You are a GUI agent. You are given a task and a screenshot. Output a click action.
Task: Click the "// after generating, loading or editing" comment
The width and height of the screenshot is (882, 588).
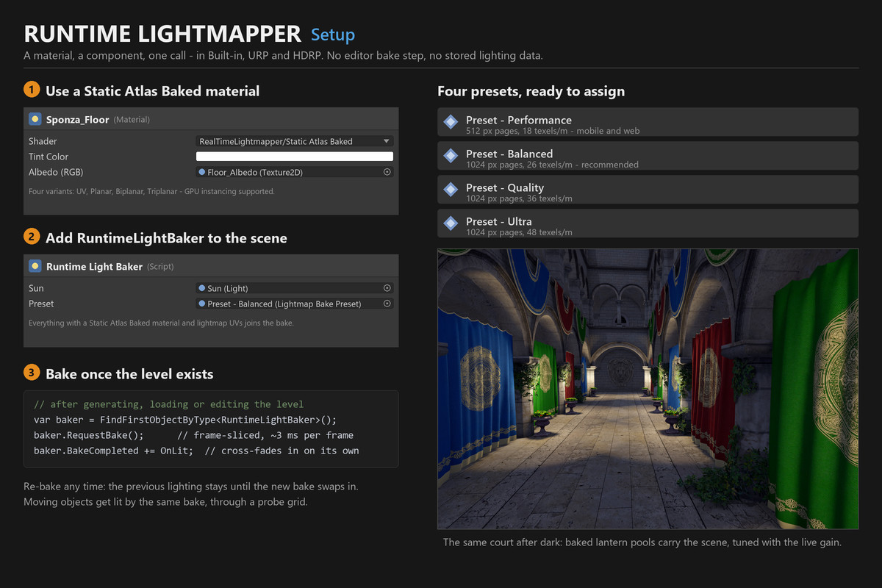point(168,404)
